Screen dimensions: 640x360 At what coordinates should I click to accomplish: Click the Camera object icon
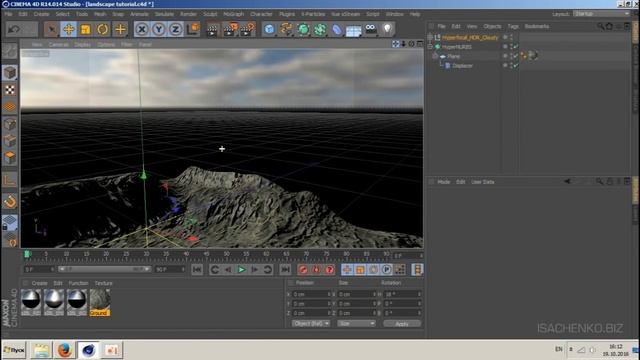(x=371, y=29)
